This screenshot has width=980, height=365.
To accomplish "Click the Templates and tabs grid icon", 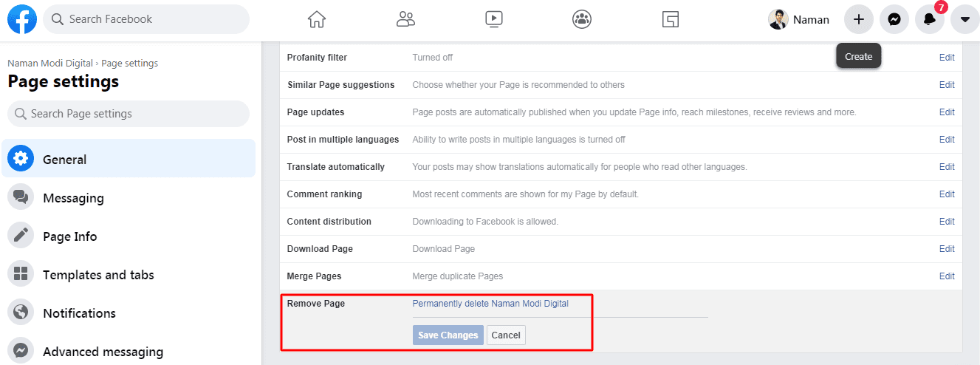I will pyautogui.click(x=21, y=274).
